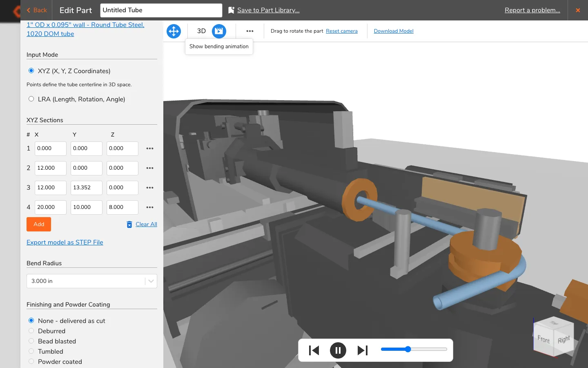
Task: Click row 3 Y field 13.352
Action: click(87, 188)
